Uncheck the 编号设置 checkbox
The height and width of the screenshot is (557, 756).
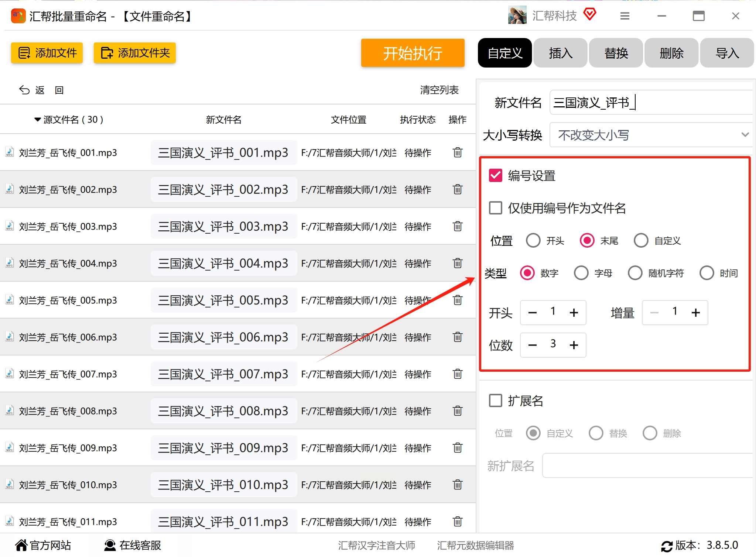[495, 176]
